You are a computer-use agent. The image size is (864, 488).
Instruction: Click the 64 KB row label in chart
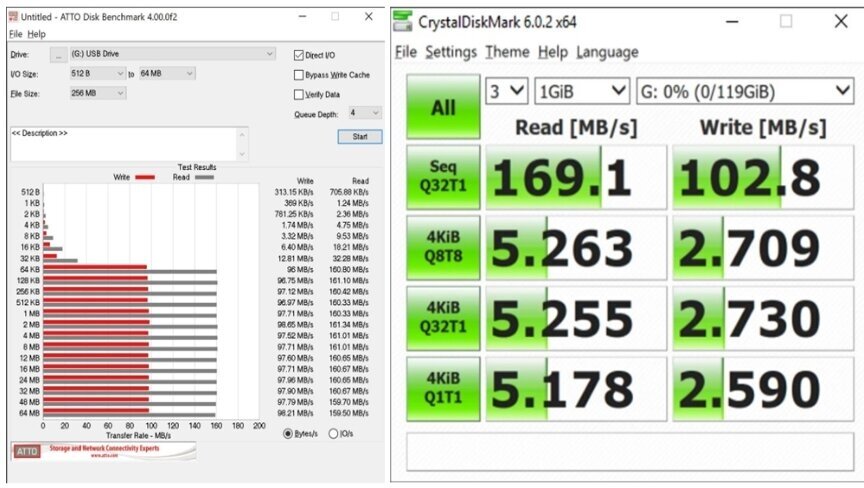tap(30, 269)
